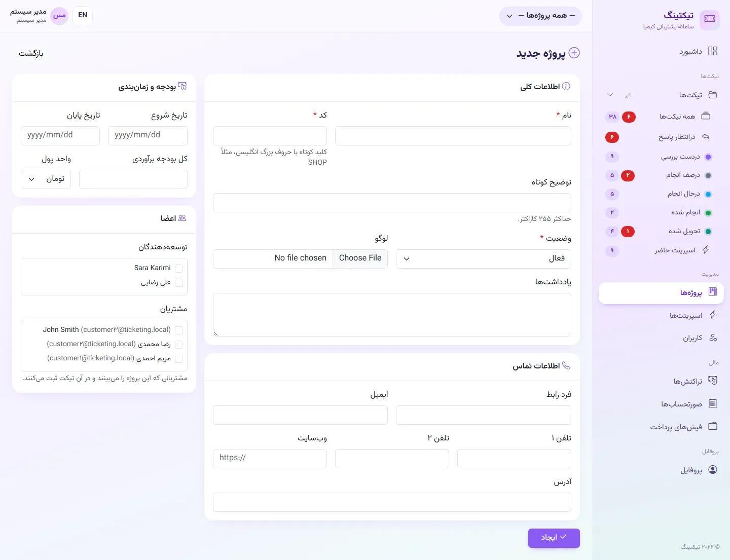Check the Sara Karimi developer checkbox

click(179, 269)
